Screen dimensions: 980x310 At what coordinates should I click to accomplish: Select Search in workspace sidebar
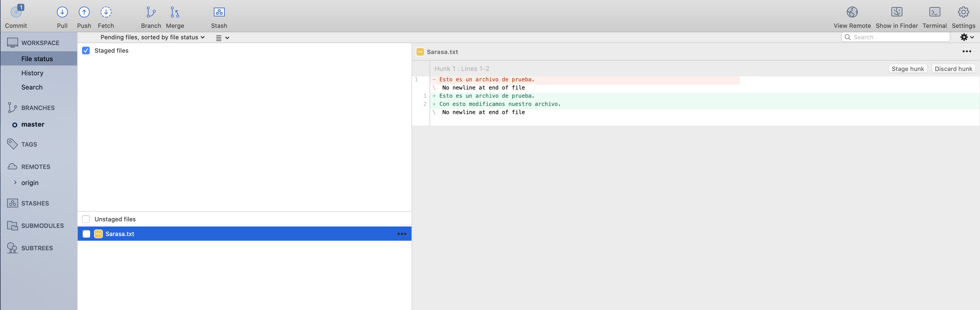click(x=32, y=87)
